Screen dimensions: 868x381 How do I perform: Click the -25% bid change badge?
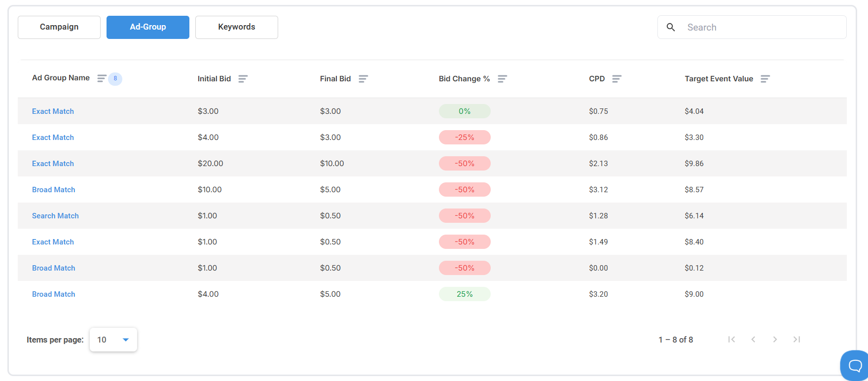[465, 138]
